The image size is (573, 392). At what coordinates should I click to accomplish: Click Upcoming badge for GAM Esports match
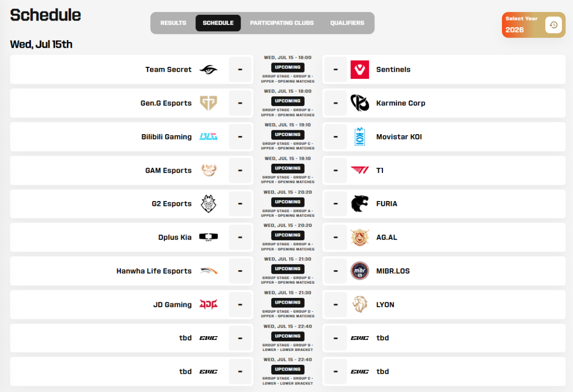[288, 168]
